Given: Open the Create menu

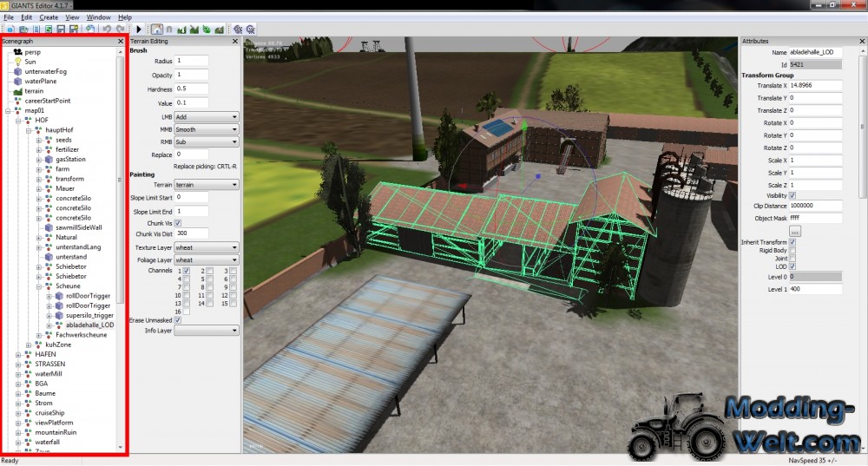Looking at the screenshot, I should [49, 17].
